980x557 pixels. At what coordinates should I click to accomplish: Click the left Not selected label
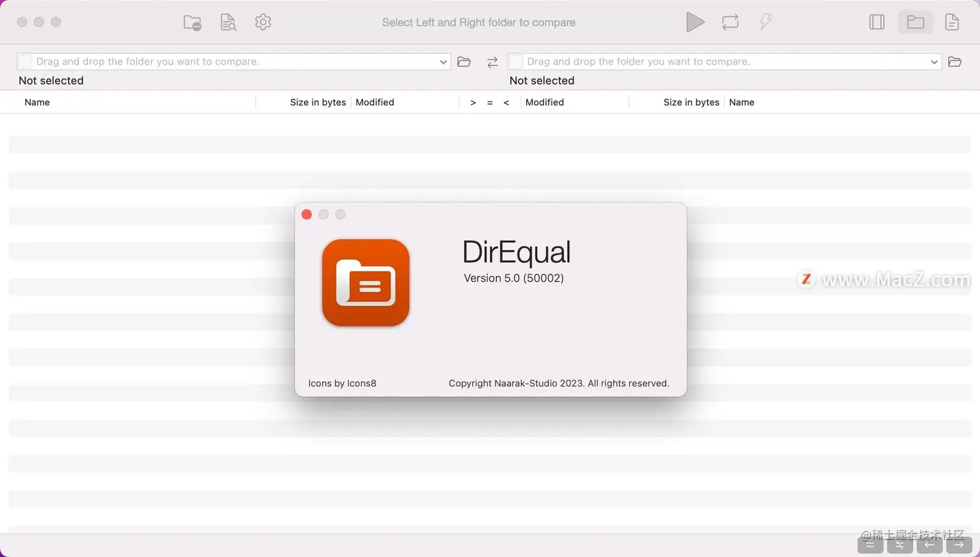click(x=51, y=81)
